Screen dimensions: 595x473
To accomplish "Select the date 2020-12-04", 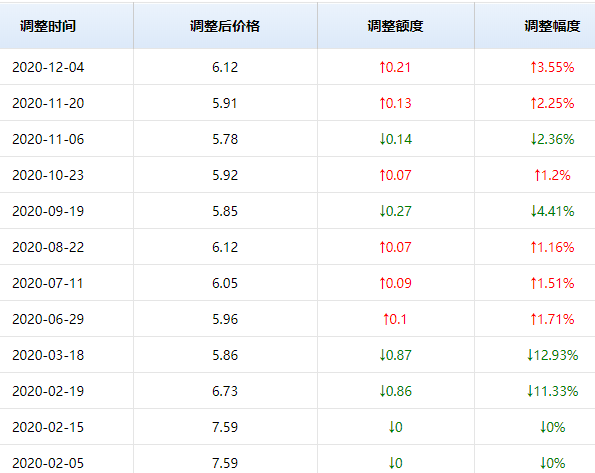I will [48, 67].
